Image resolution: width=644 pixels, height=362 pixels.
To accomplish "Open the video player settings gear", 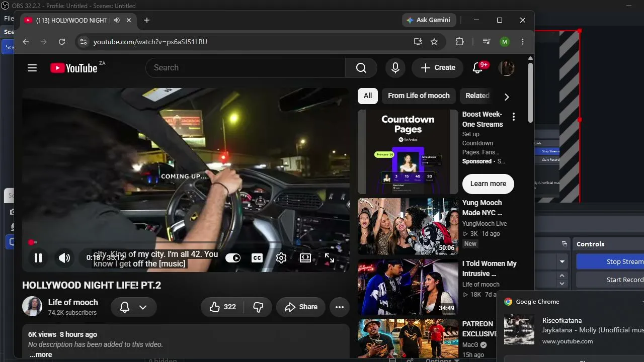I will (281, 258).
